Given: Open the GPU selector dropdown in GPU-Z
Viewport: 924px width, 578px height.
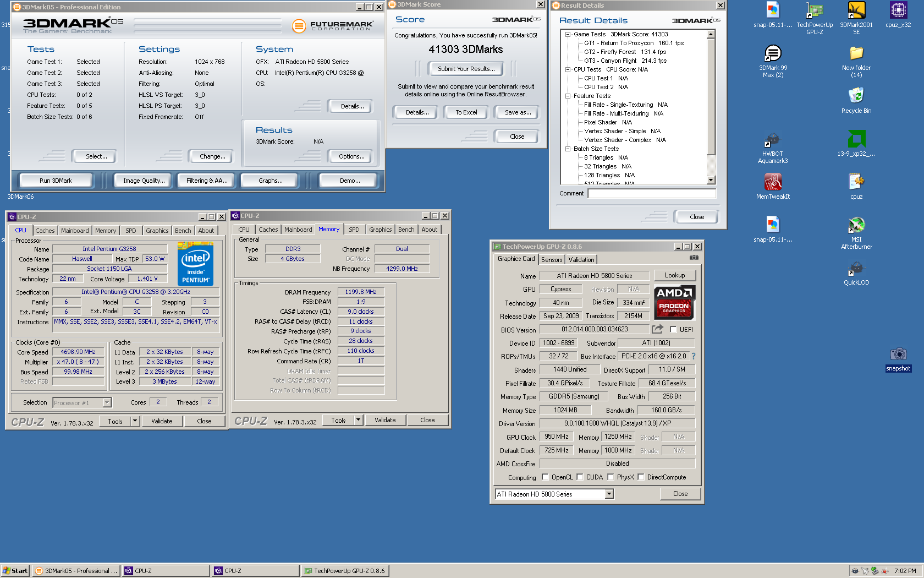Looking at the screenshot, I should tap(609, 494).
